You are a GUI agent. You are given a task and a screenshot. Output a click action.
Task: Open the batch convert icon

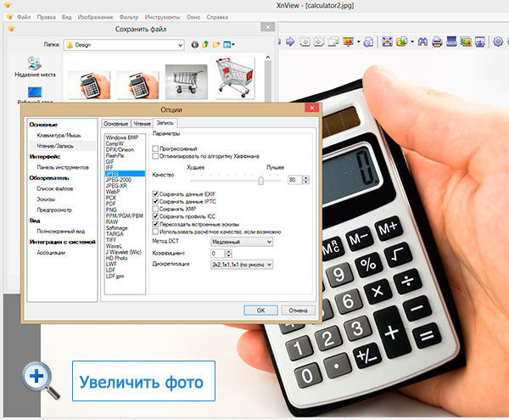tap(466, 42)
